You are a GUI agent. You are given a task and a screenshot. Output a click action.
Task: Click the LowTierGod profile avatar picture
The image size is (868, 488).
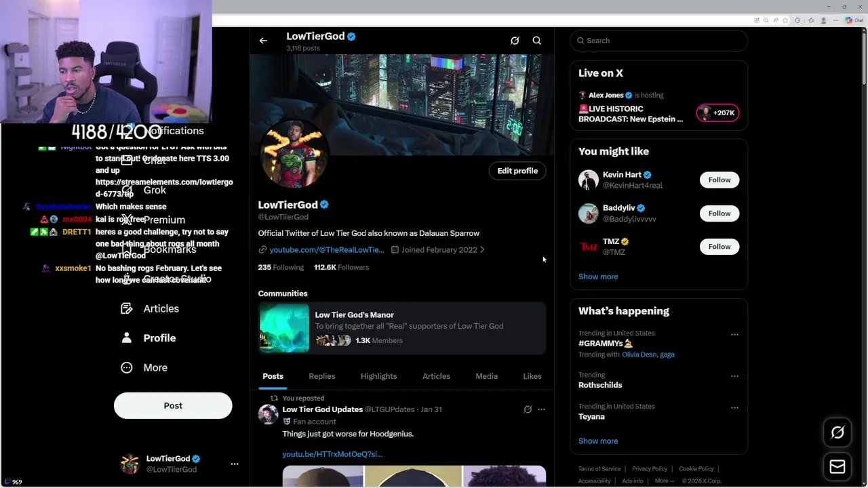point(294,155)
